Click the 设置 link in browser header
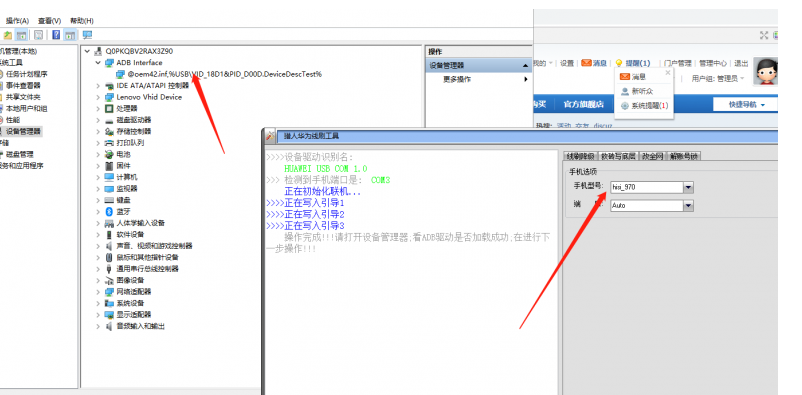802x395 pixels. coord(567,63)
